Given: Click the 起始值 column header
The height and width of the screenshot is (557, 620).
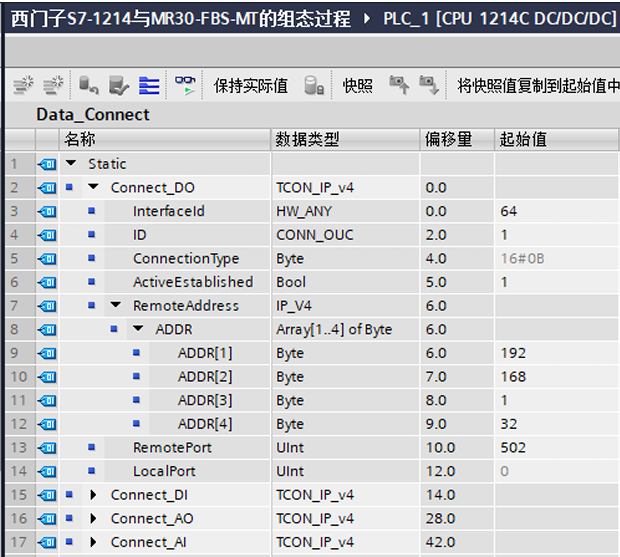Looking at the screenshot, I should [x=556, y=139].
